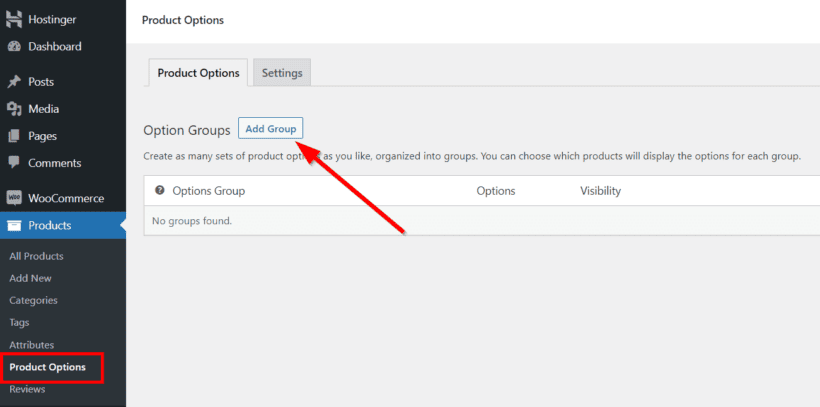Open the Reviews submenu link
This screenshot has width=820, height=407.
27,389
